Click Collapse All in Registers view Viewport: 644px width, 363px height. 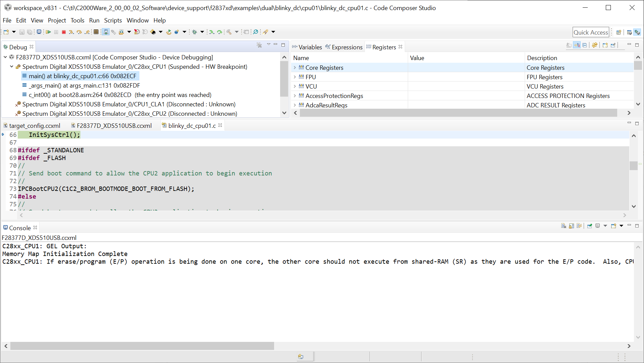click(585, 45)
